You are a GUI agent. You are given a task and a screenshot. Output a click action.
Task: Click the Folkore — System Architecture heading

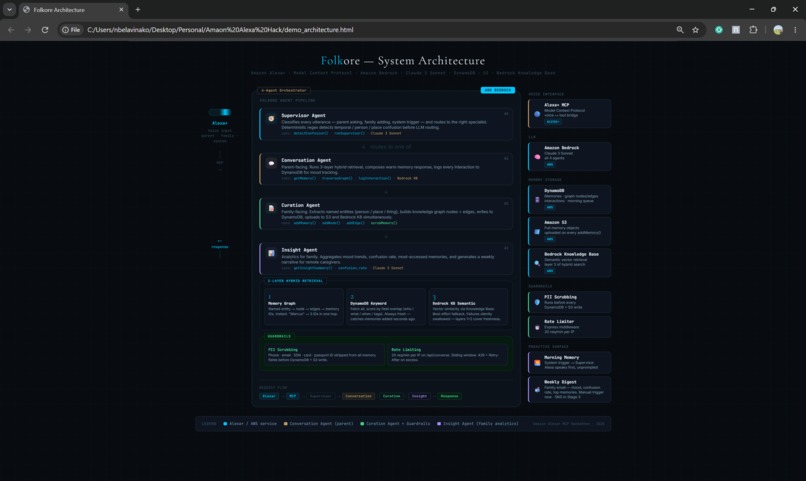pyautogui.click(x=403, y=61)
